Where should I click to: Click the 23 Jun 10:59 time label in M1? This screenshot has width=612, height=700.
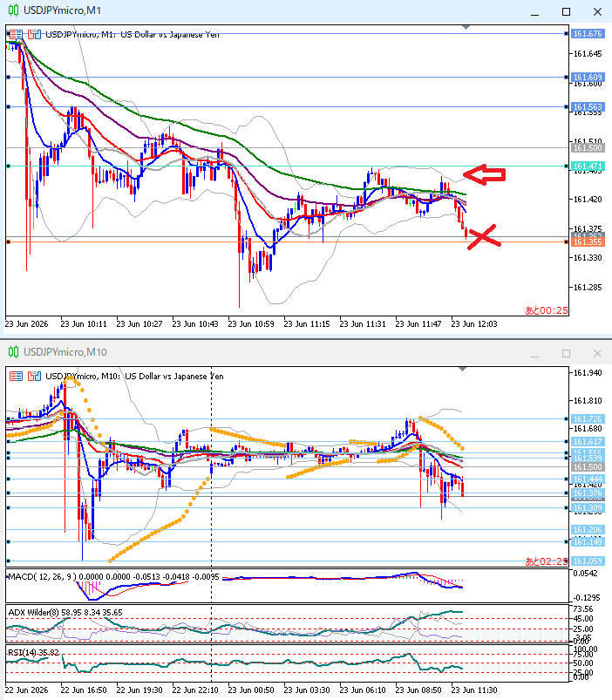pyautogui.click(x=251, y=324)
